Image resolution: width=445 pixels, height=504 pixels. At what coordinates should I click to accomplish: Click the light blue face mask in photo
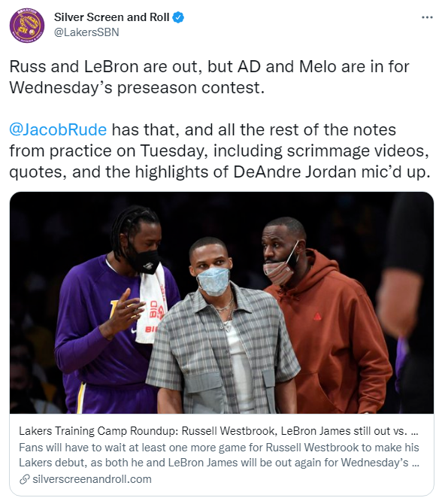pos(213,281)
